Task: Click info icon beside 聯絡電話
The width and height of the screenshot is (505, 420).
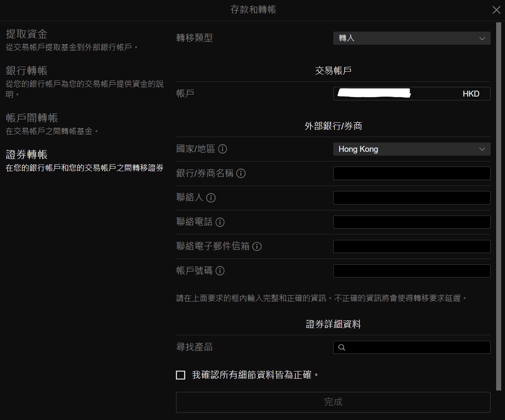Action: click(220, 222)
